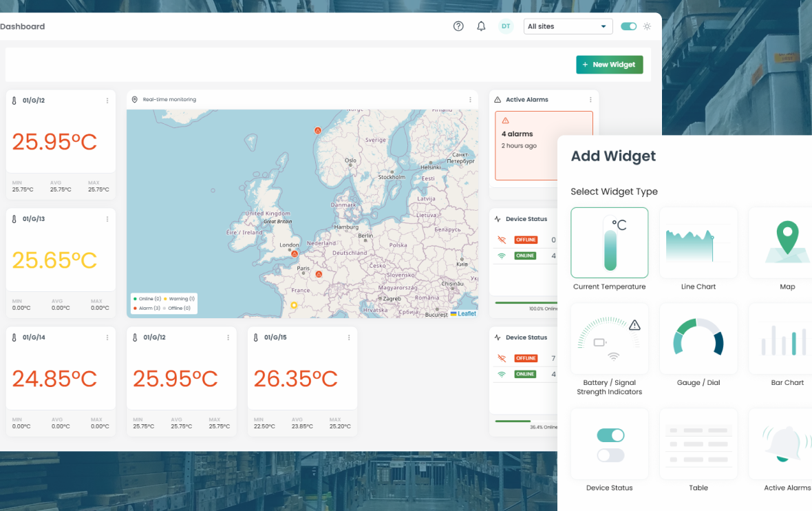
Task: Click wifi-off icon beside upper OFFLINE badge
Action: [501, 240]
